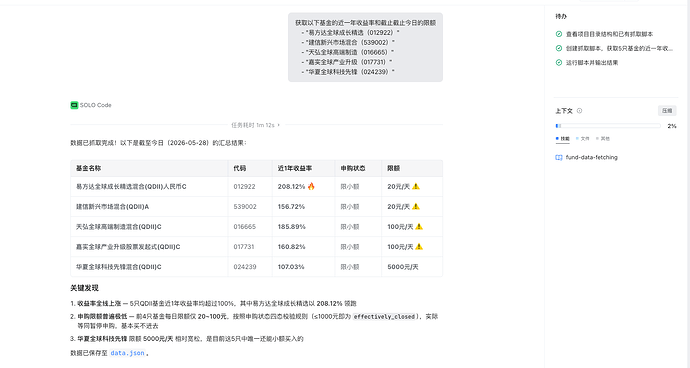Click todo item 运行脚本并输出结果

coord(592,63)
